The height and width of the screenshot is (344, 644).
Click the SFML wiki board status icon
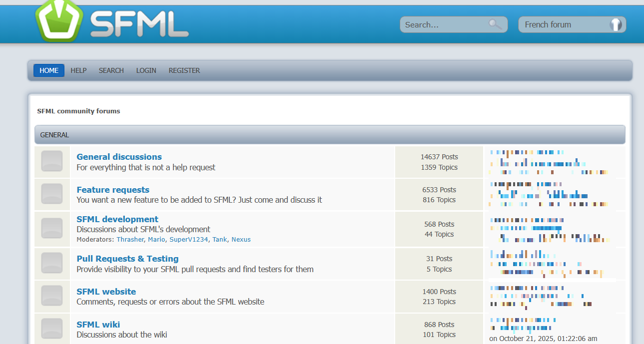(52, 329)
